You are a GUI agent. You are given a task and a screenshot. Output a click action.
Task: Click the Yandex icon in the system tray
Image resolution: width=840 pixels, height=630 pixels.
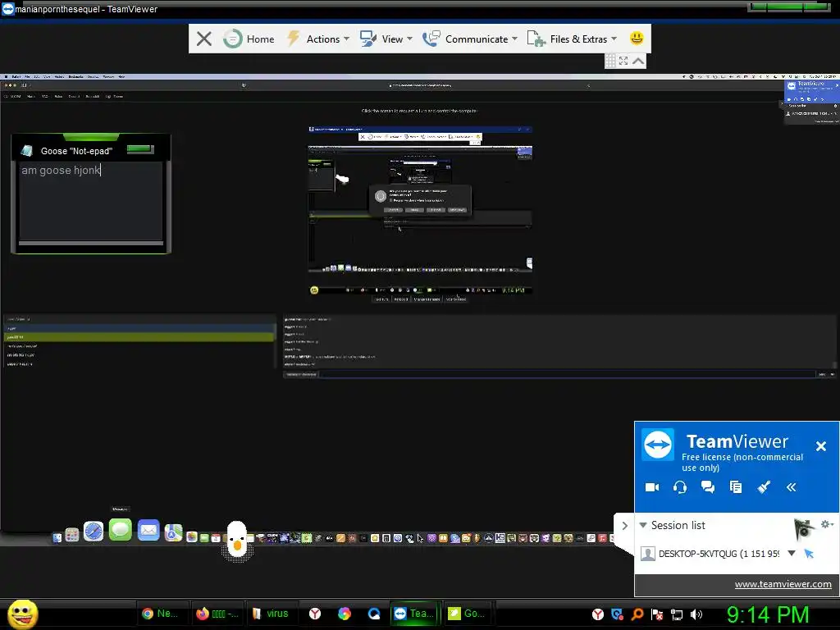point(598,614)
